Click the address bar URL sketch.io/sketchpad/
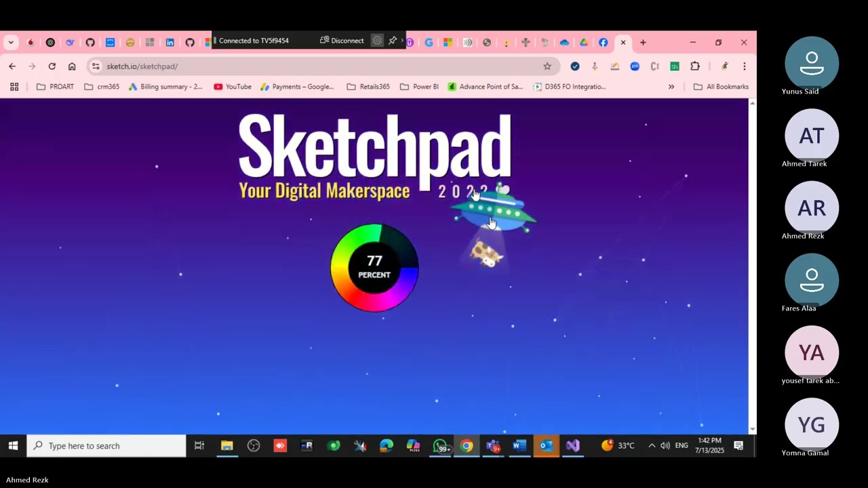The width and height of the screenshot is (868, 488). pos(142,66)
